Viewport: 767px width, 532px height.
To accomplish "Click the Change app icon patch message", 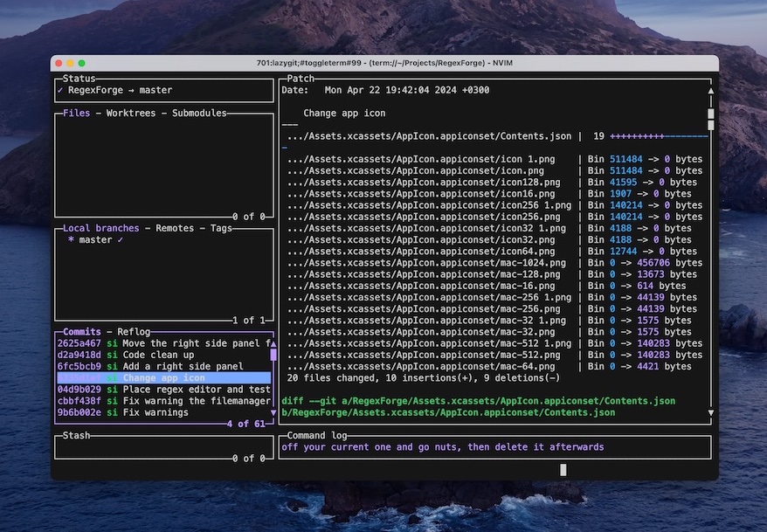I will click(x=344, y=113).
